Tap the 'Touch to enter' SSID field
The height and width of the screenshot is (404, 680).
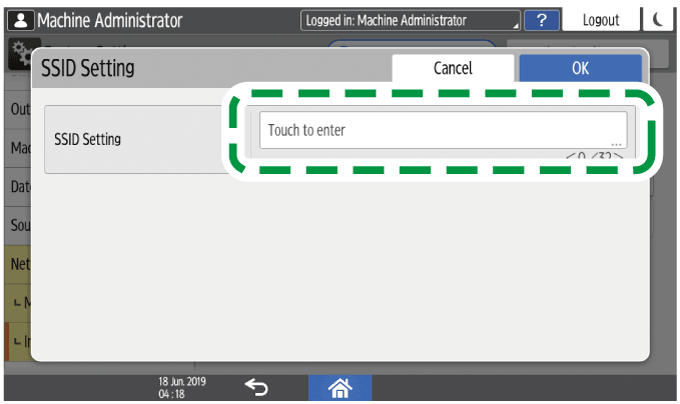(442, 130)
